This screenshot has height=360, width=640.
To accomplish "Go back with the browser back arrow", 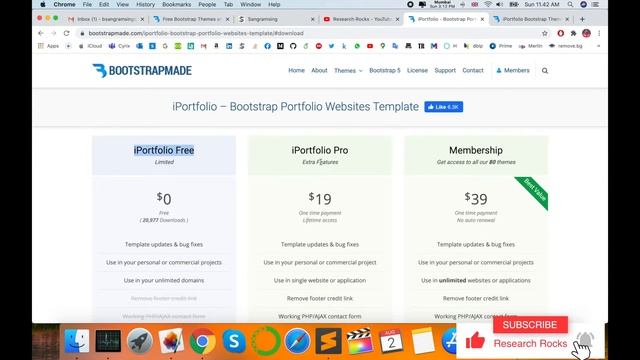I will point(40,33).
